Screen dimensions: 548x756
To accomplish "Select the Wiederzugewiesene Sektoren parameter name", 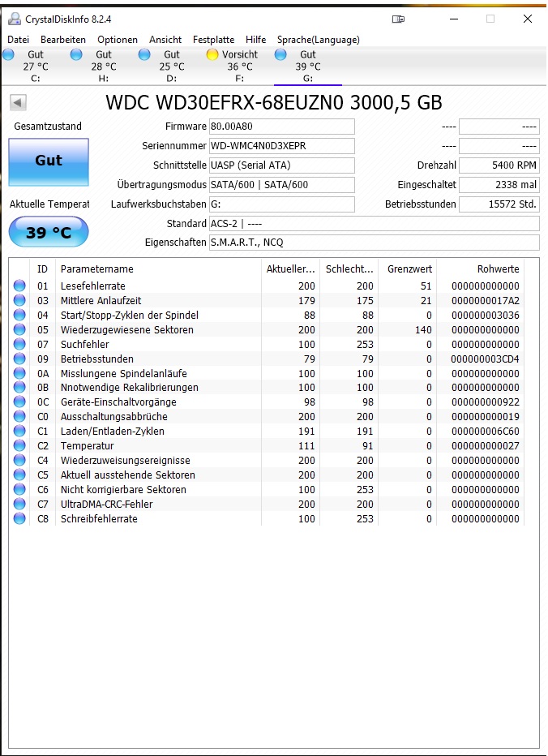I will pyautogui.click(x=127, y=330).
